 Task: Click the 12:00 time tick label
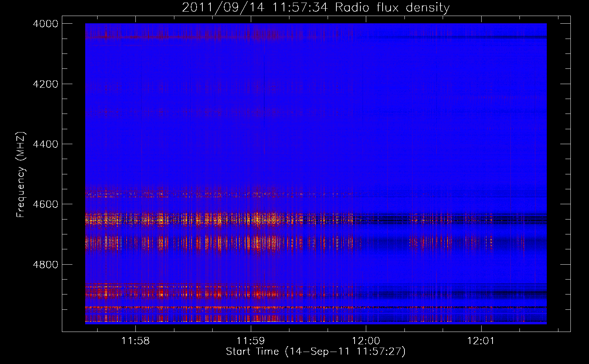point(366,341)
